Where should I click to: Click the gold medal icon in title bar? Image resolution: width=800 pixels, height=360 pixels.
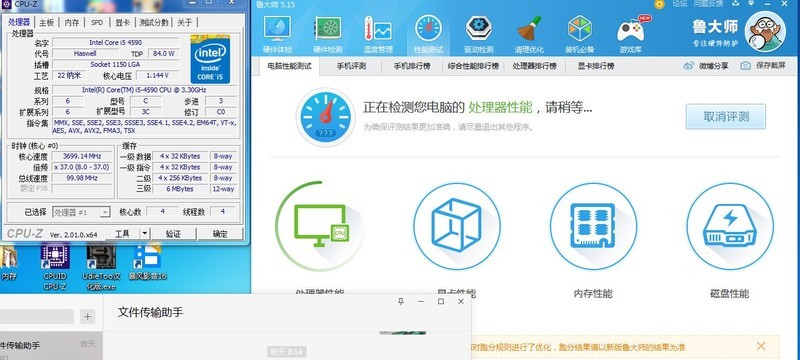pyautogui.click(x=659, y=5)
